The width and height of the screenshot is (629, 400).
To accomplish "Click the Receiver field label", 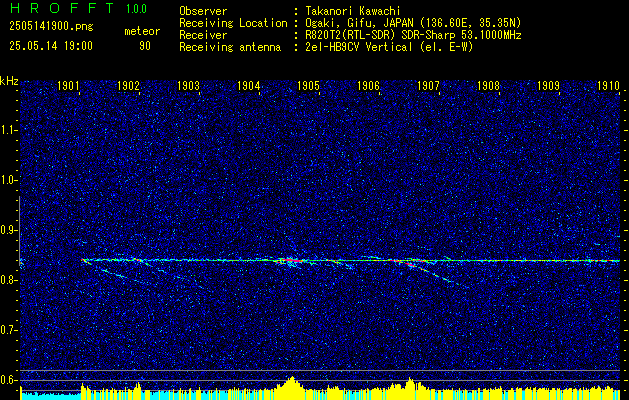I will click(203, 35).
